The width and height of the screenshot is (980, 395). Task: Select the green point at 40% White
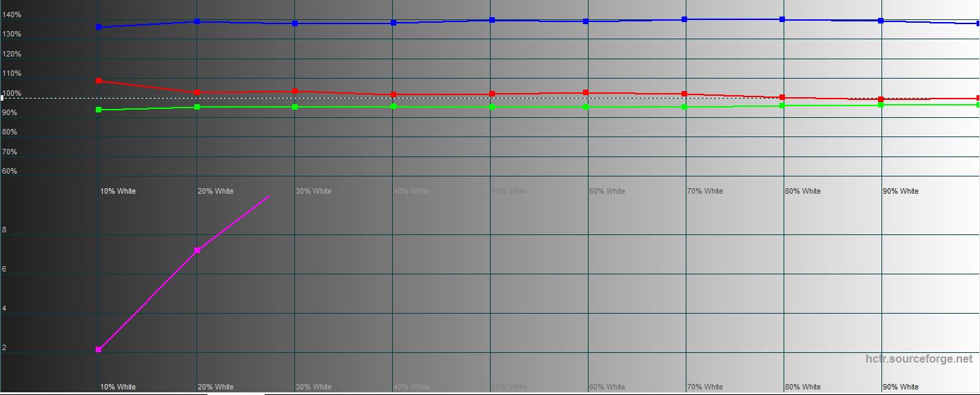[x=394, y=106]
